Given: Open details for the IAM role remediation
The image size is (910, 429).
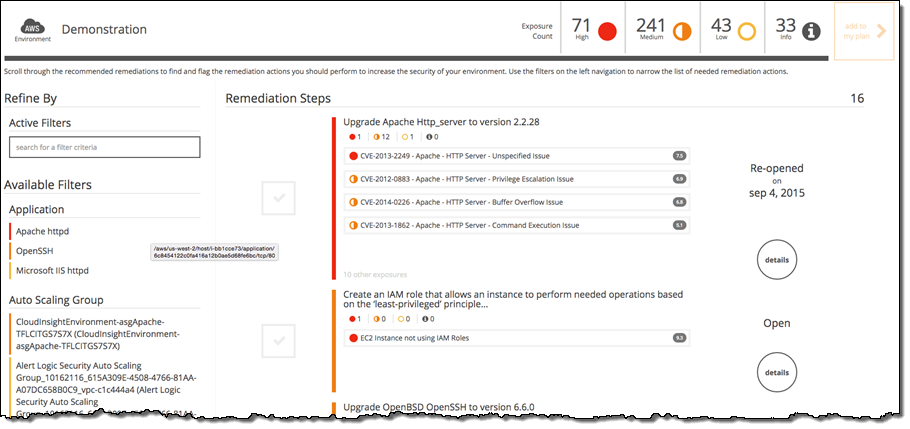Looking at the screenshot, I should (776, 372).
